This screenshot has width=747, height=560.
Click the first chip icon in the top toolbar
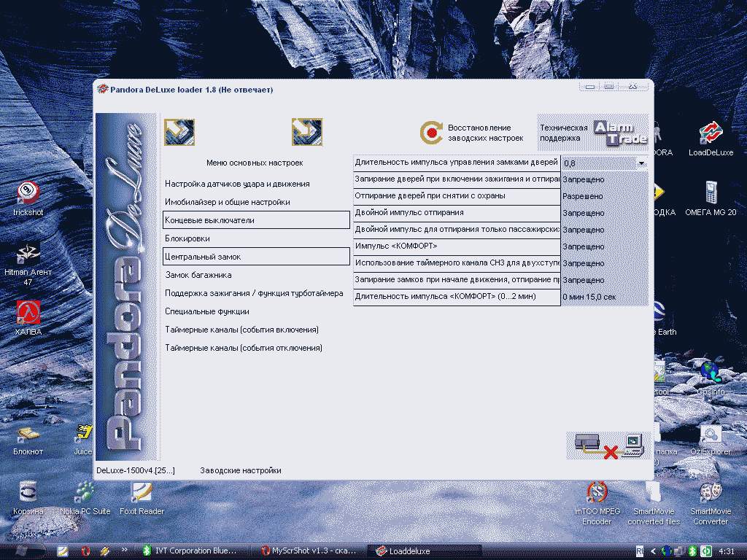pyautogui.click(x=179, y=132)
